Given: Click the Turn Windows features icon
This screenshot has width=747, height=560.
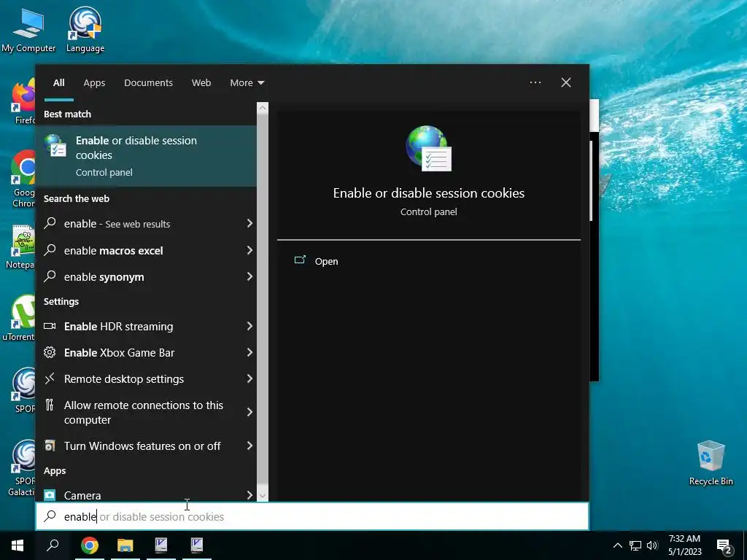Looking at the screenshot, I should (x=50, y=446).
